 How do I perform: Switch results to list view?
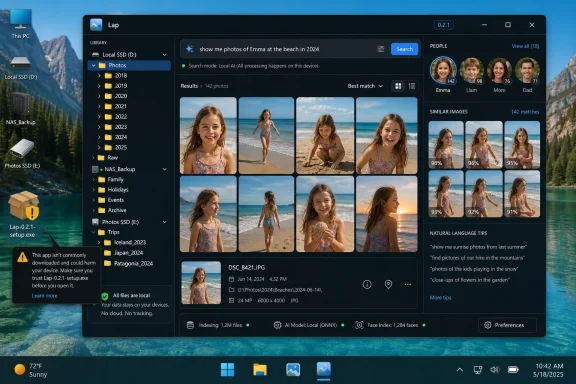pyautogui.click(x=412, y=86)
